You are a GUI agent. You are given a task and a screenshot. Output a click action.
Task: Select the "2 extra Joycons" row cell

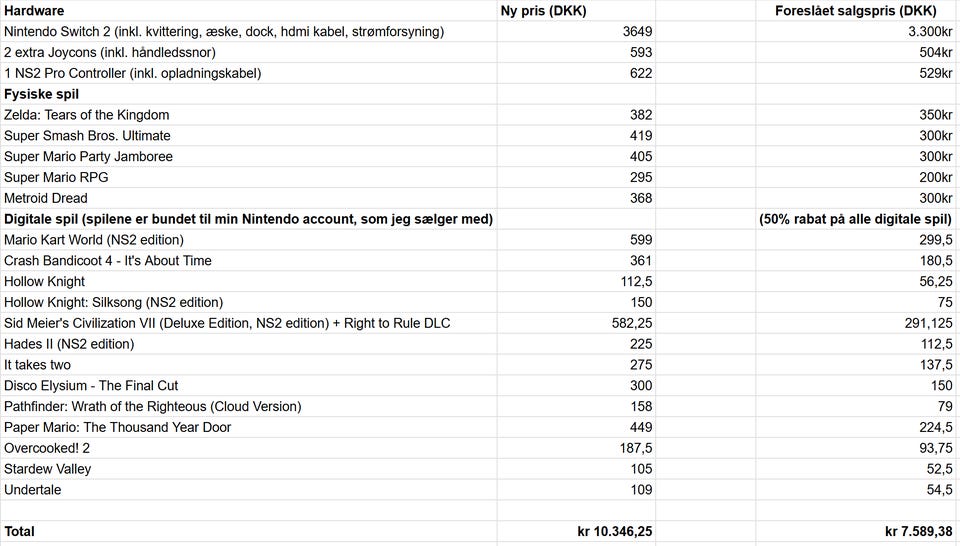point(249,52)
